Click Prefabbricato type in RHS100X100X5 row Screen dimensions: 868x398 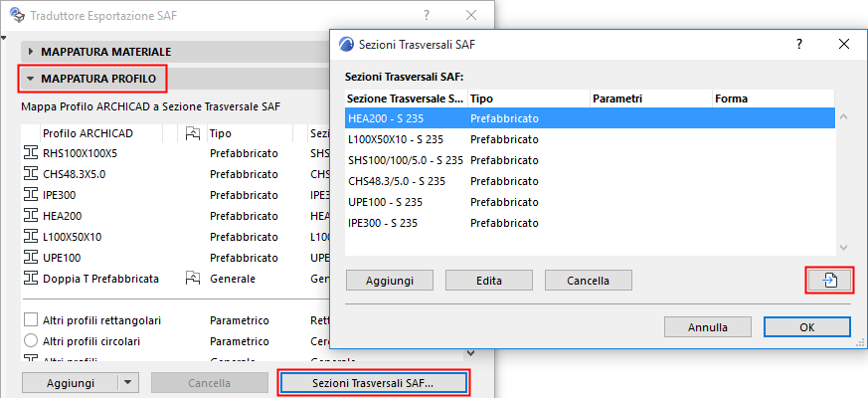point(244,153)
